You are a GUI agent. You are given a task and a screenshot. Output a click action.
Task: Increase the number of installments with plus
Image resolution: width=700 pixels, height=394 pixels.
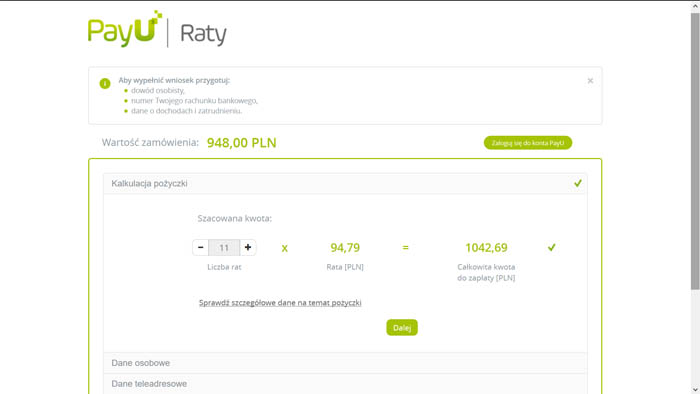click(248, 247)
